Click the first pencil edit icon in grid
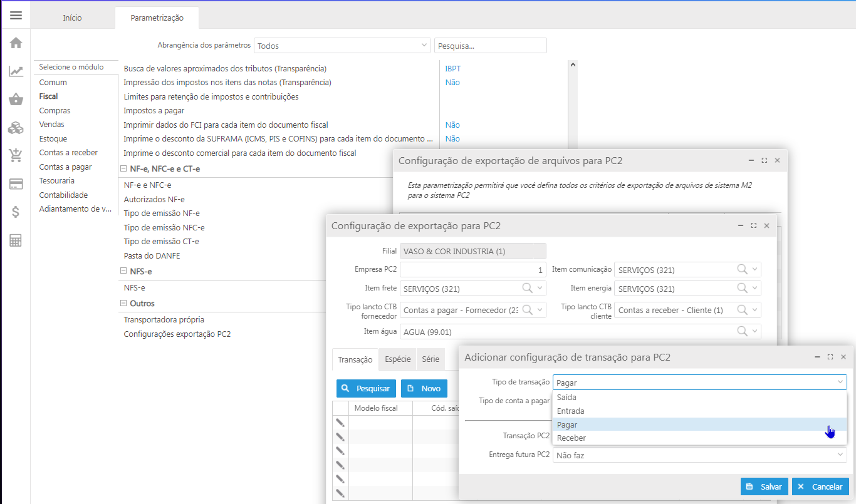856x504 pixels. (x=340, y=423)
